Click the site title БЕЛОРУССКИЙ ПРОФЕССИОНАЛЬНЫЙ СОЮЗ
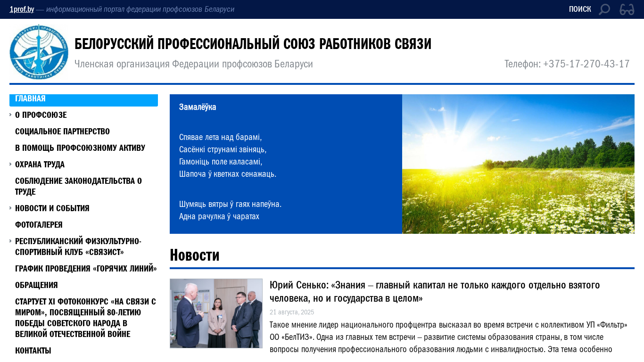Screen dimensions: 644x362 tap(253, 44)
